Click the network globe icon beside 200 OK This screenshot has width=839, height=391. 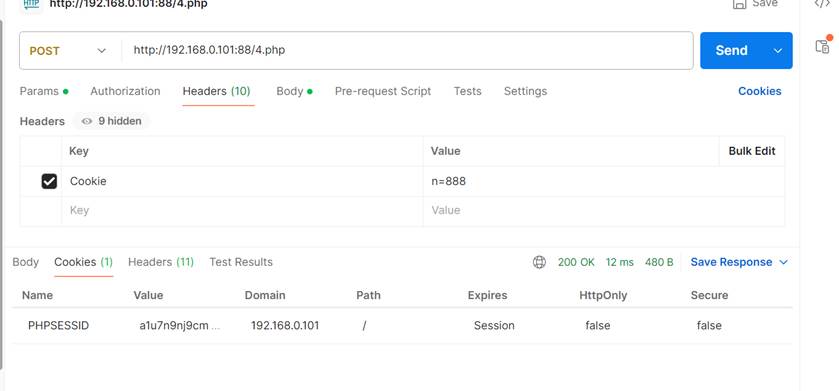539,262
